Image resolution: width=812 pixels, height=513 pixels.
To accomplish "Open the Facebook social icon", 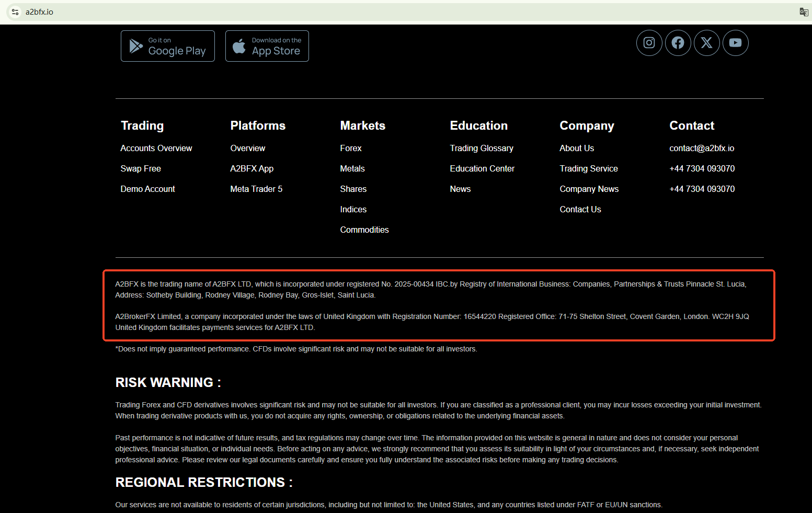I will 678,43.
